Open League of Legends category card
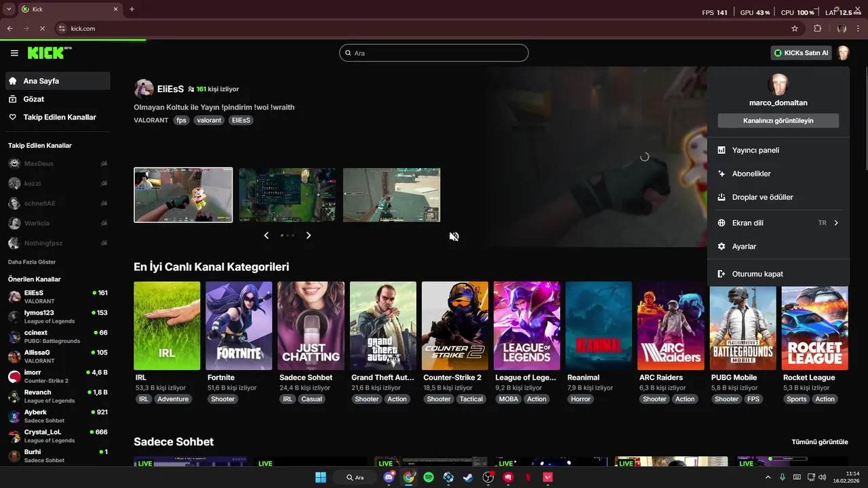This screenshot has width=868, height=488. coord(527,325)
